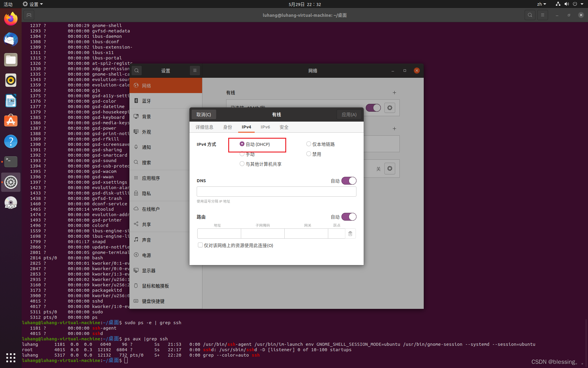Click the search icon in Settings window
This screenshot has height=368, width=588.
coord(137,71)
